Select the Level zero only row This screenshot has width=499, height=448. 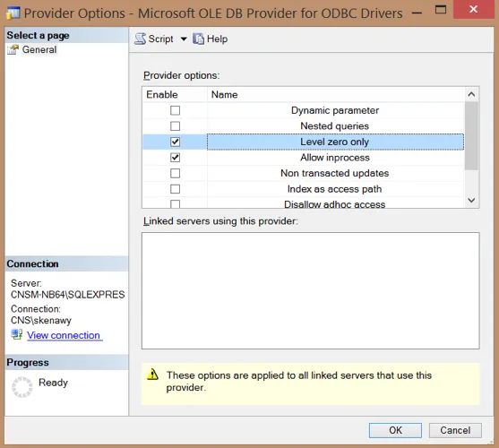coord(304,142)
